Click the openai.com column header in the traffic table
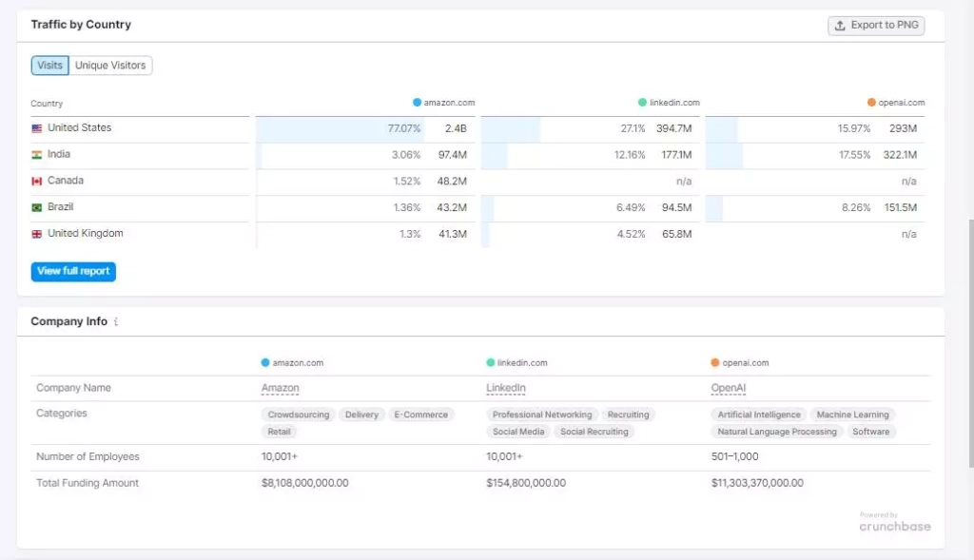Viewport: 974px width, 560px height. (896, 103)
